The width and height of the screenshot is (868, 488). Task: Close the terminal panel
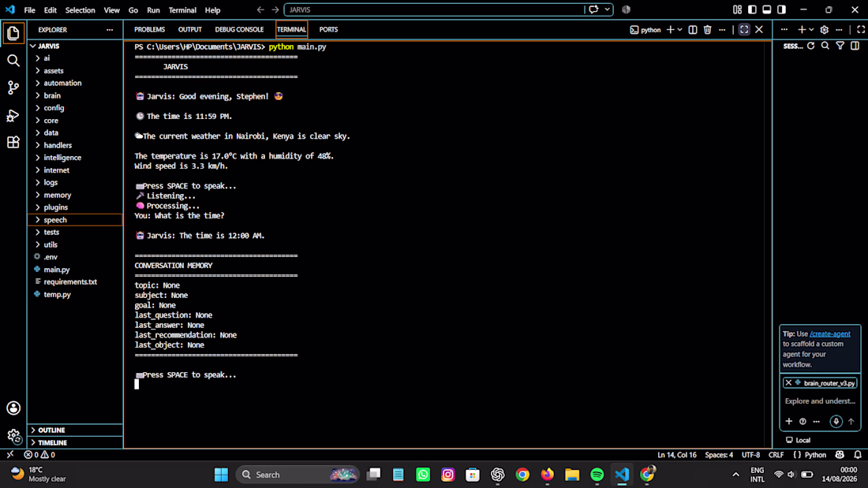pos(759,30)
